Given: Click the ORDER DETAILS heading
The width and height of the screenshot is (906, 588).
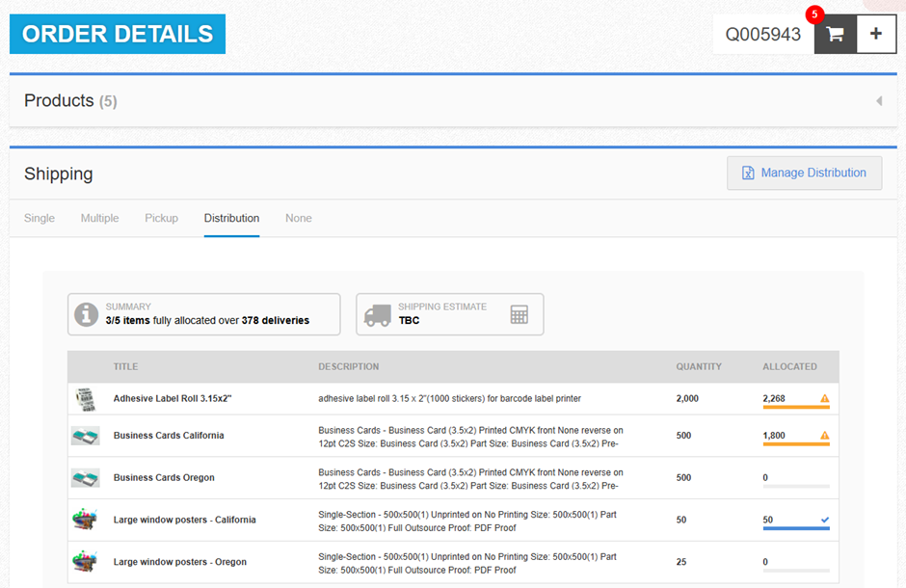Looking at the screenshot, I should pyautogui.click(x=118, y=34).
